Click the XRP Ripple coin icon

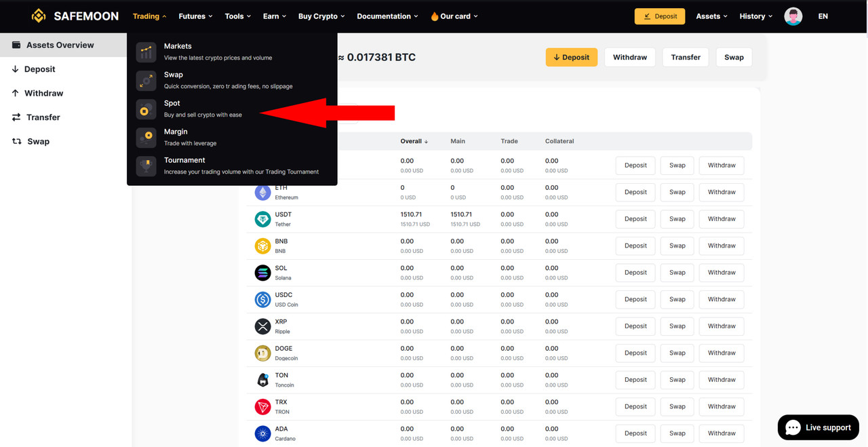tap(262, 326)
